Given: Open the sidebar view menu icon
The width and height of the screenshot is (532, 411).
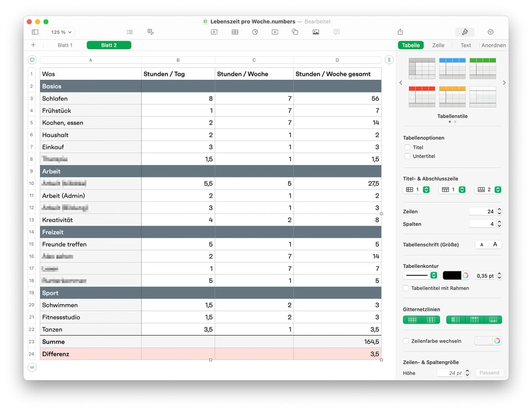Looking at the screenshot, I should pos(35,32).
